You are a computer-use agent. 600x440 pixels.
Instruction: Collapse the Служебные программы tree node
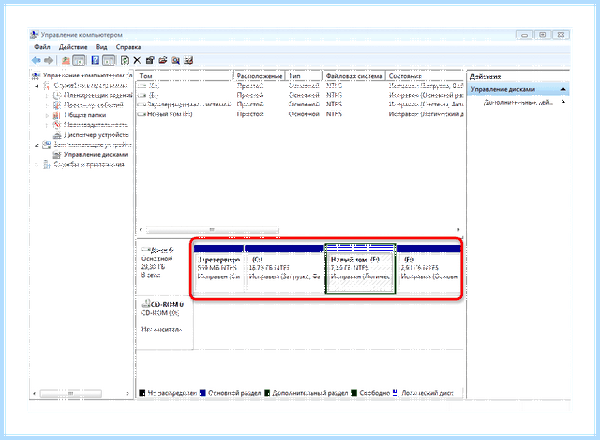click(x=37, y=86)
